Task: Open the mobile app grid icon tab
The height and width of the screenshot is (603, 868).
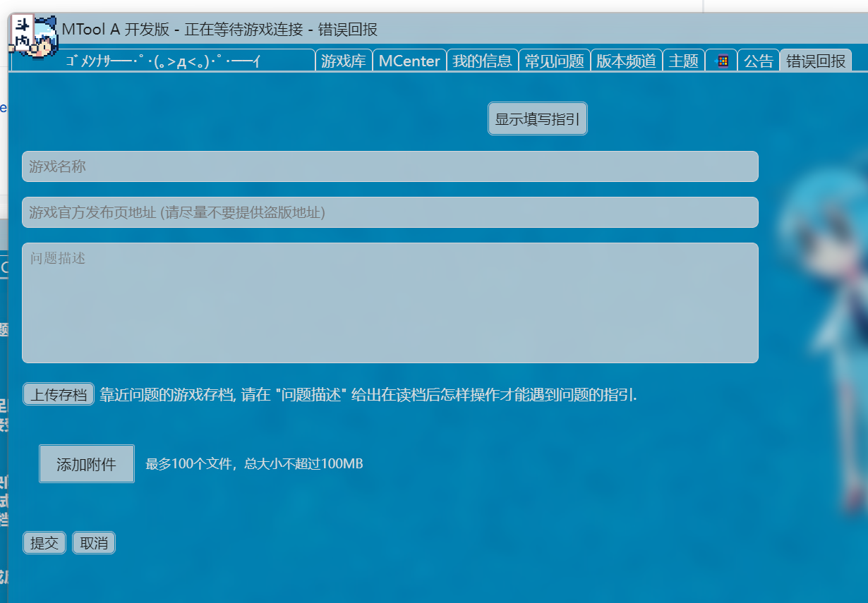Action: coord(721,61)
